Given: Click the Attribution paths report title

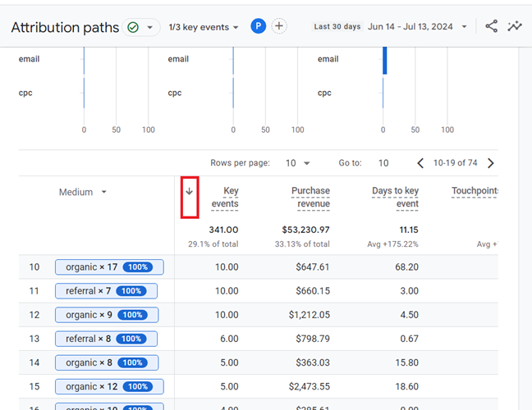Looking at the screenshot, I should 65,27.
